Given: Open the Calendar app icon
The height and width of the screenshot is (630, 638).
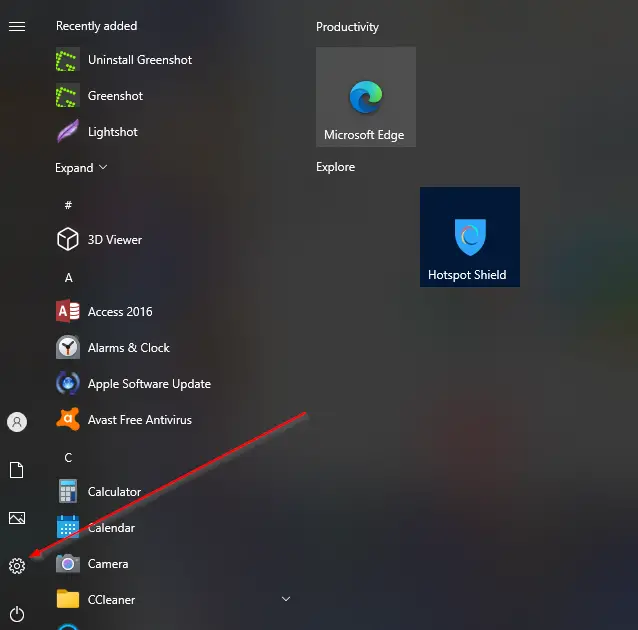Looking at the screenshot, I should [68, 527].
